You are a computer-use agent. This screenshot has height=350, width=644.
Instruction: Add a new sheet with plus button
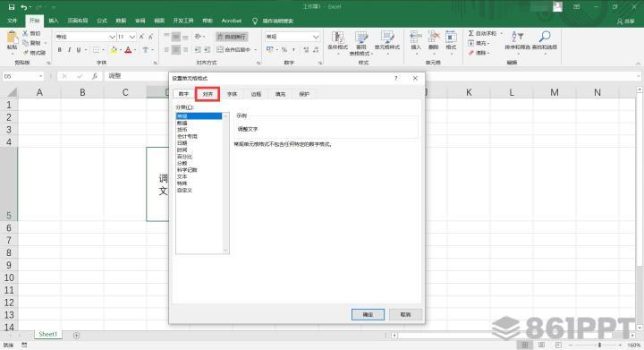tap(76, 336)
